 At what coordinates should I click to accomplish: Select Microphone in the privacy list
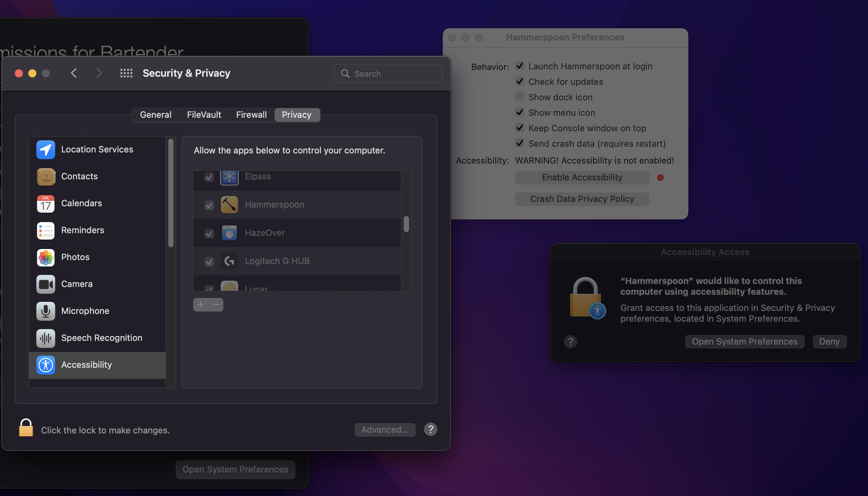pos(85,311)
